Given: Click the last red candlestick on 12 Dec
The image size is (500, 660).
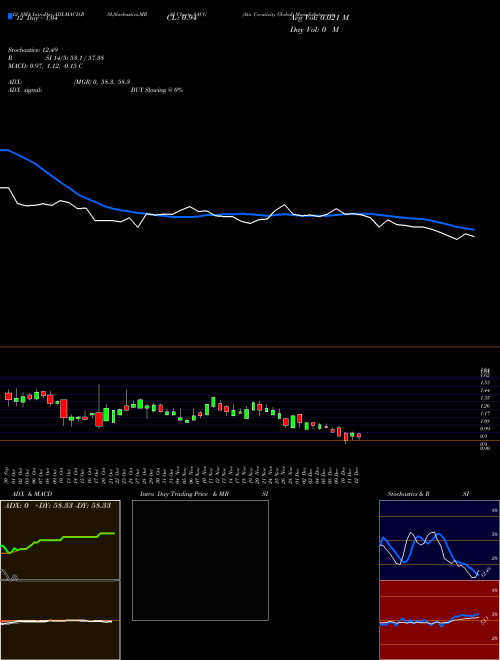Looking at the screenshot, I should (x=359, y=436).
